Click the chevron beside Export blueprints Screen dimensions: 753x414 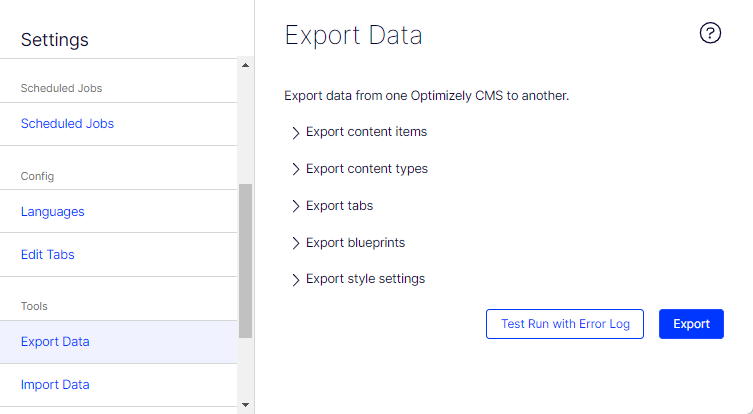[296, 243]
